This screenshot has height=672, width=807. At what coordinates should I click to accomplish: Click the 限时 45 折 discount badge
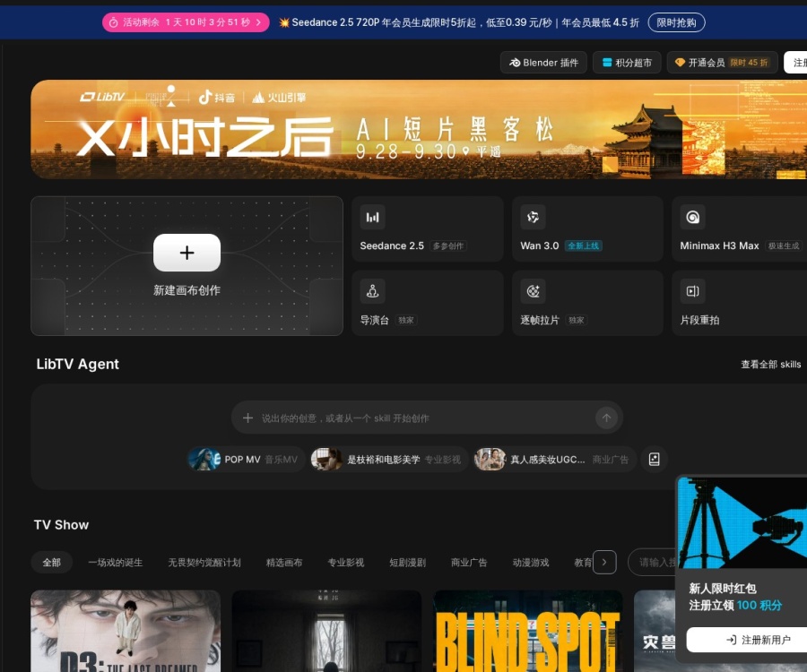749,63
